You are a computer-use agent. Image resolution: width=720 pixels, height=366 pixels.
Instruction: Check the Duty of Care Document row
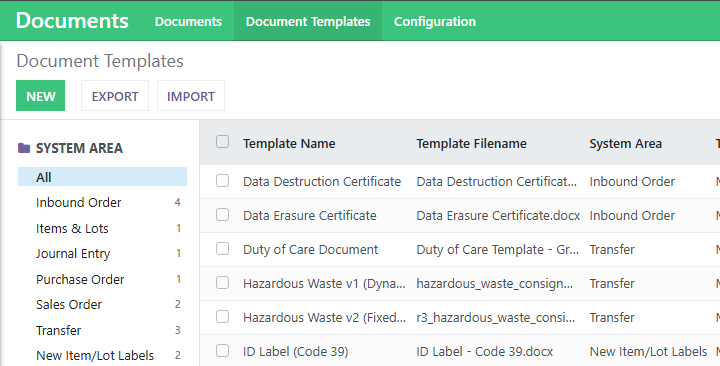click(223, 248)
